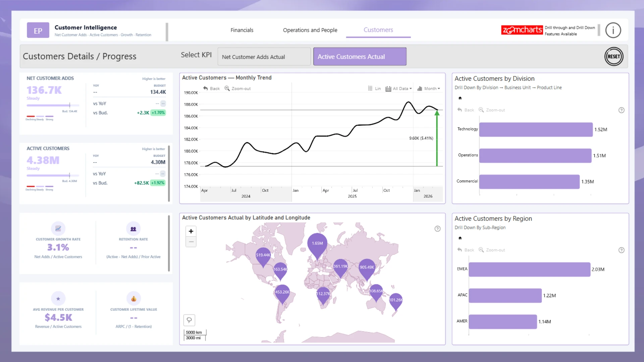Screen dimensions: 644x362
Task: Click the info icon in header
Action: 613,31
